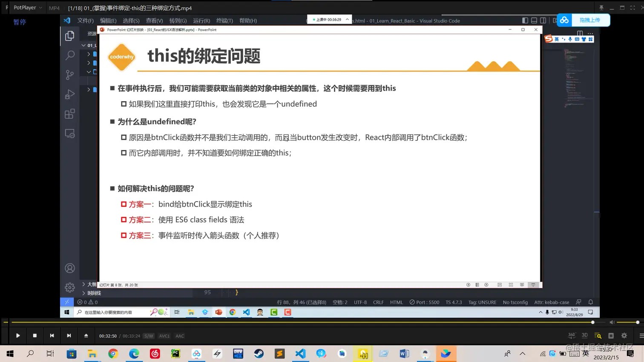644x362 pixels.
Task: Open PyCharm from the Windows taskbar
Action: (x=175, y=353)
